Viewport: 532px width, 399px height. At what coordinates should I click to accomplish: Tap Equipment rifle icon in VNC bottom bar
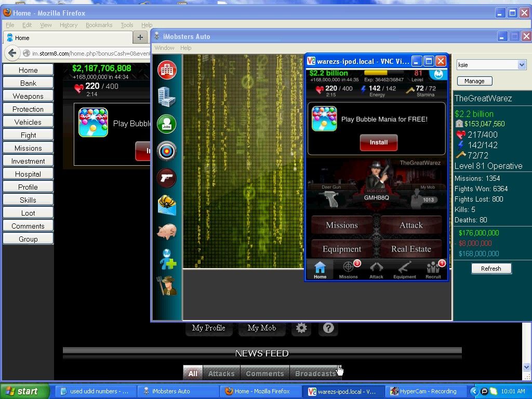(405, 270)
